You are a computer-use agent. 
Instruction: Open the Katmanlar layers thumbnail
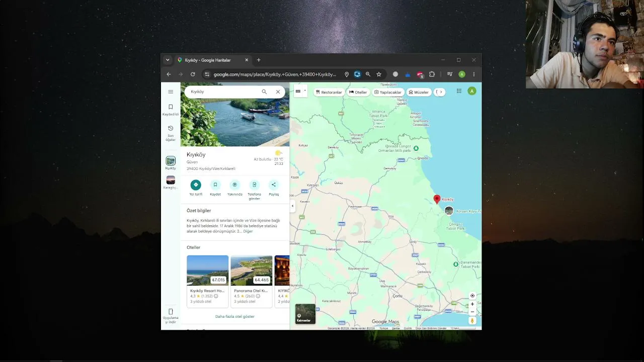(x=305, y=314)
